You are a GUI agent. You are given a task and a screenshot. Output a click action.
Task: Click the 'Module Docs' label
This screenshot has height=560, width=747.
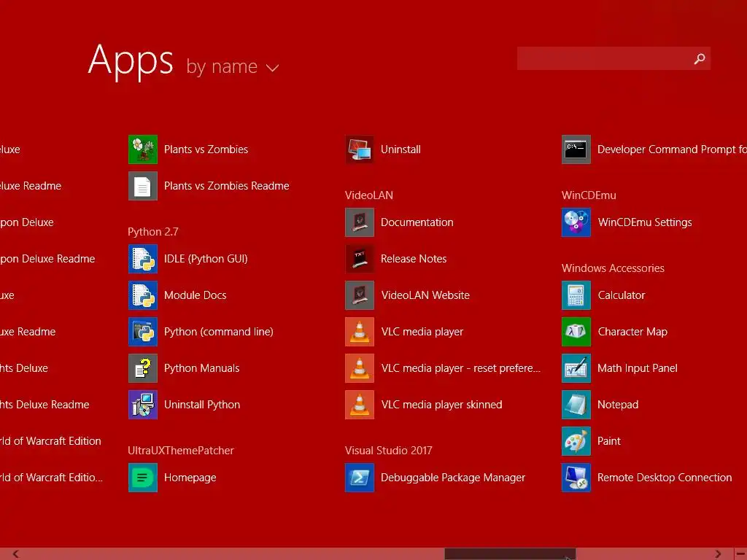click(196, 295)
